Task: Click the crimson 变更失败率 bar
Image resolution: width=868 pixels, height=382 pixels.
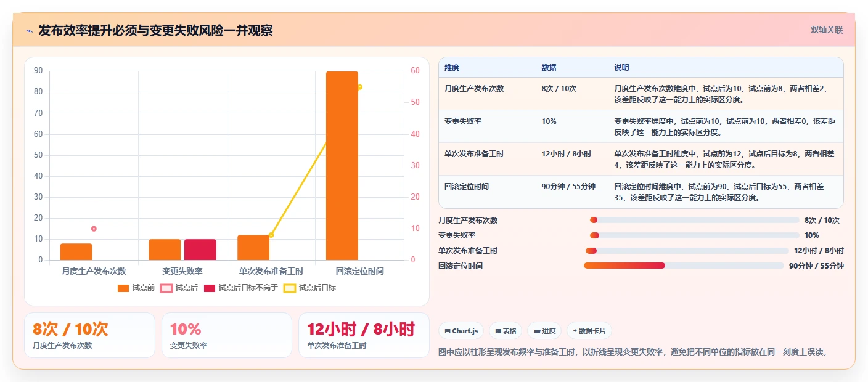Action: (x=200, y=250)
